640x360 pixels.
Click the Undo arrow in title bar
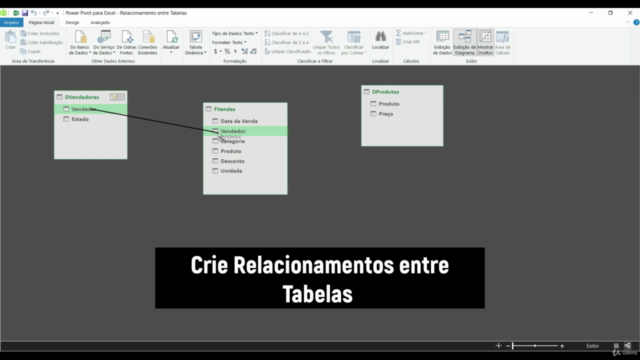coord(34,13)
